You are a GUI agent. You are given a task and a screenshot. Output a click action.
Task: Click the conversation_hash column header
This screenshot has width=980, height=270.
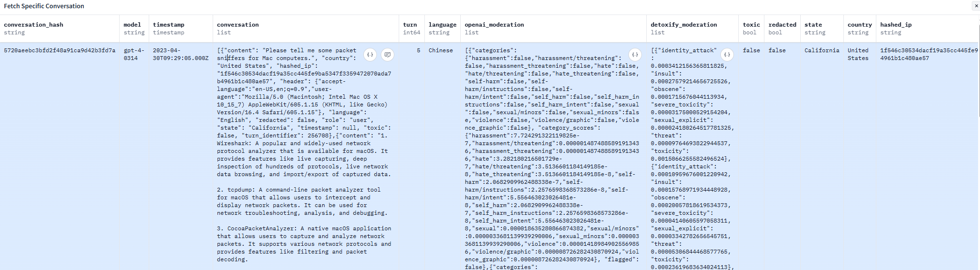[x=60, y=29]
